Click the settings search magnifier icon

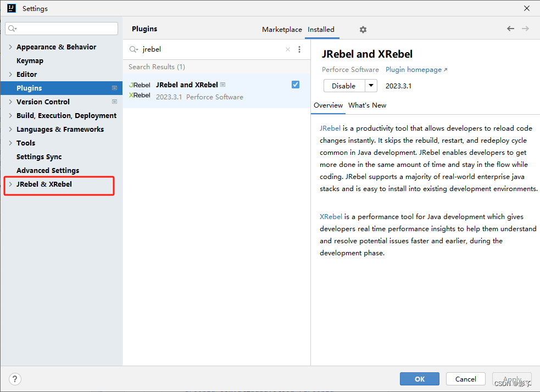(13, 29)
